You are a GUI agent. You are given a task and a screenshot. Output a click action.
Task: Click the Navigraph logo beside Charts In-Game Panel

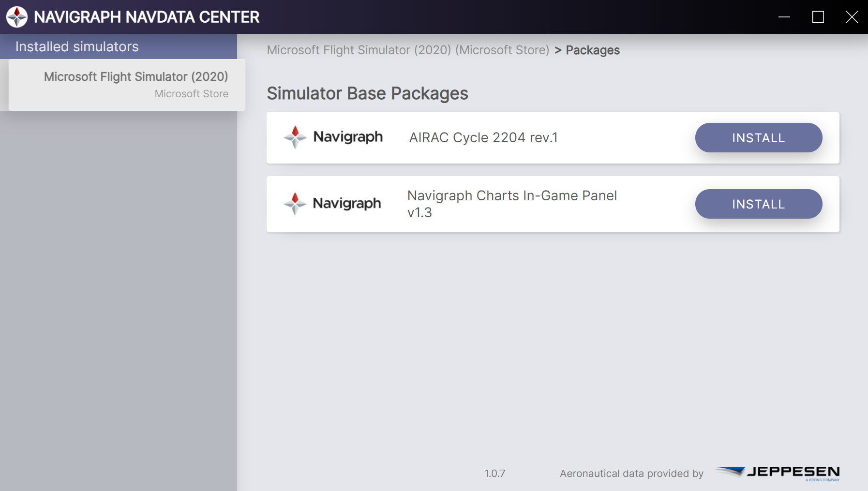pos(332,204)
